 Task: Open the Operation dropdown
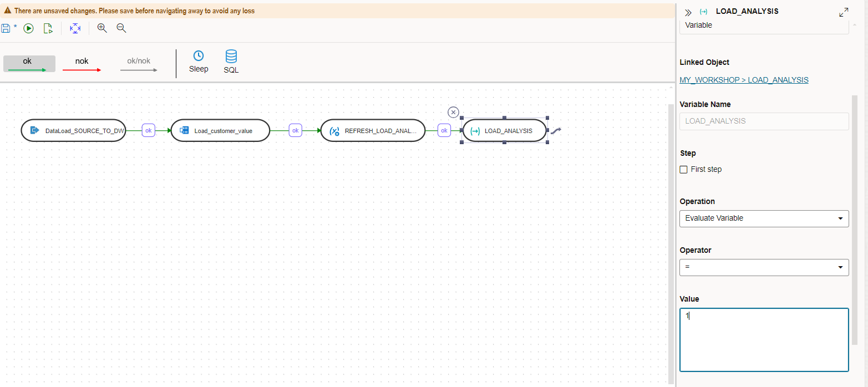(x=764, y=218)
